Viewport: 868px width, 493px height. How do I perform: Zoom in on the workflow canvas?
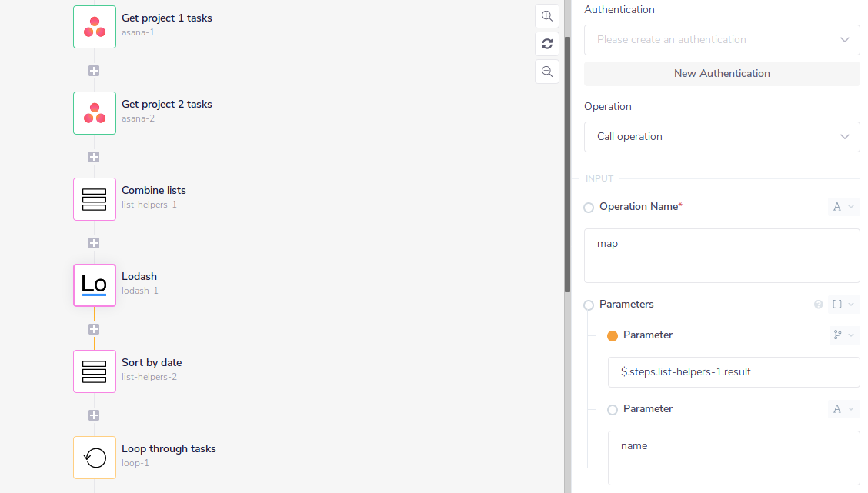pos(546,16)
